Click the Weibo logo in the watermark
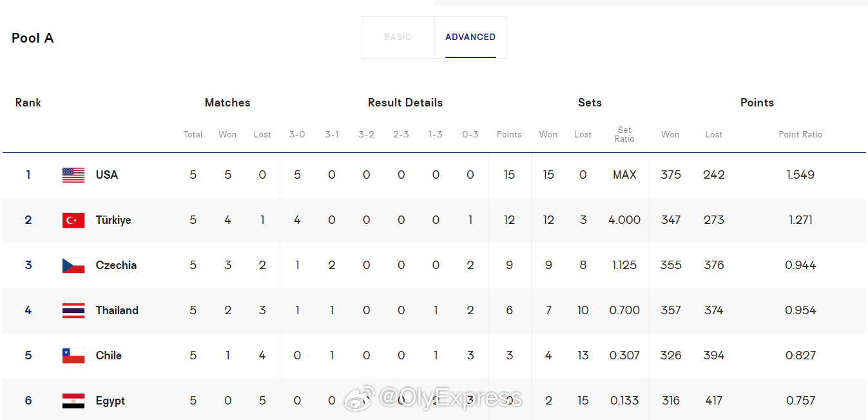The width and height of the screenshot is (868, 420). (x=358, y=399)
